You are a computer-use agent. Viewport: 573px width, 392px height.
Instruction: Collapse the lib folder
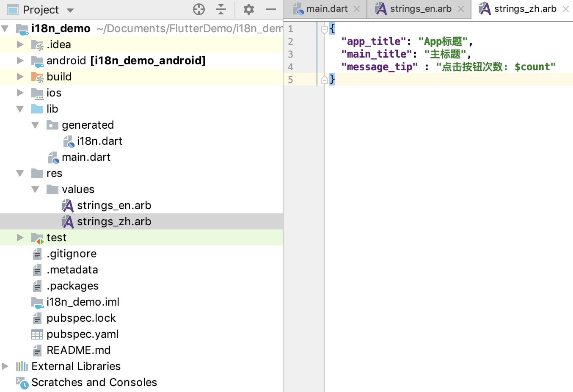click(20, 109)
